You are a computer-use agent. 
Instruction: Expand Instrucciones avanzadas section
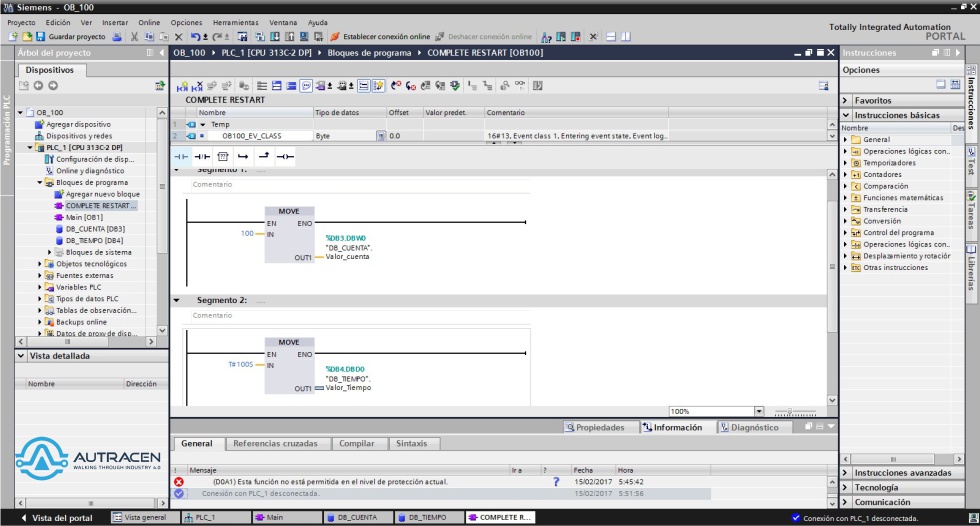tap(846, 473)
